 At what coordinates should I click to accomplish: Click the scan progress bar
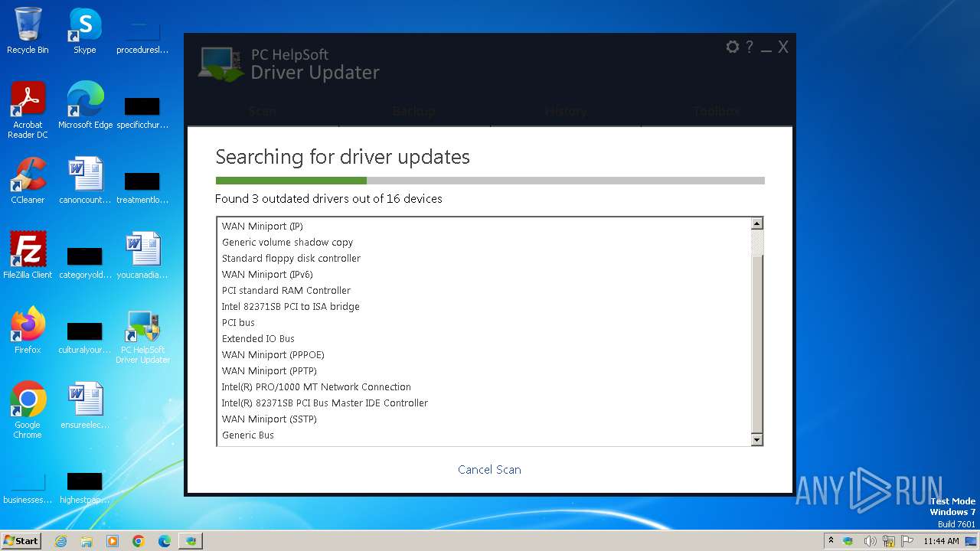490,181
